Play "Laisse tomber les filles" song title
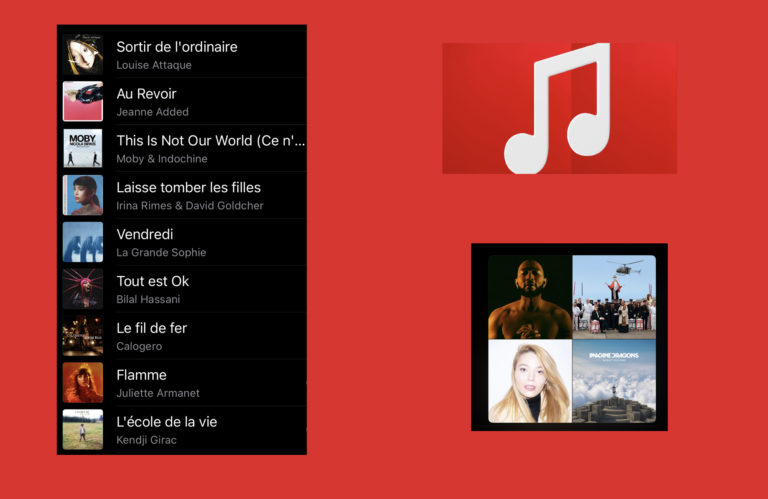This screenshot has width=768, height=499. (x=188, y=188)
